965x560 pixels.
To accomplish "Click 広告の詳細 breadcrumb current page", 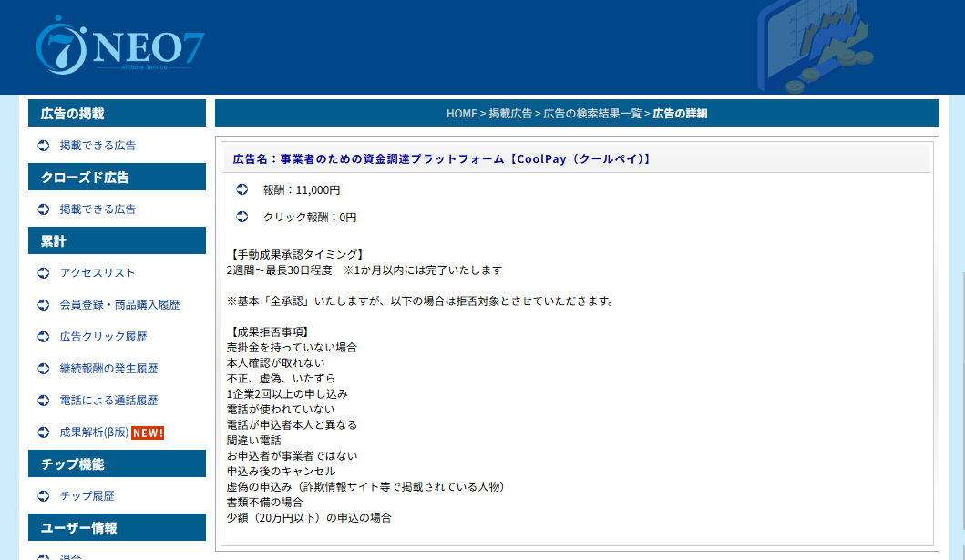I will [x=680, y=114].
